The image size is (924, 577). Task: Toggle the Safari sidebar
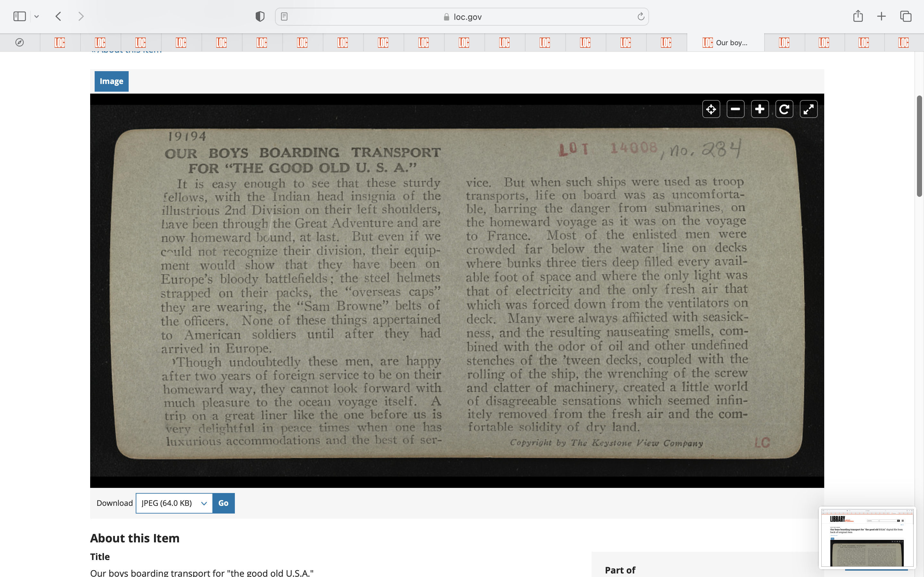20,16
